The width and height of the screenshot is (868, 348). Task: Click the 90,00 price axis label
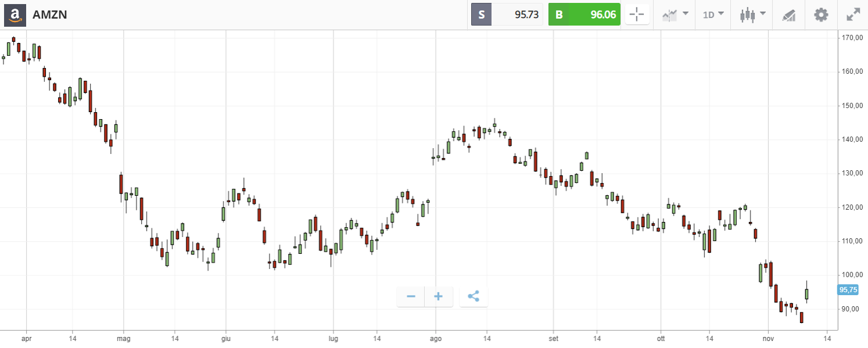[x=850, y=309]
